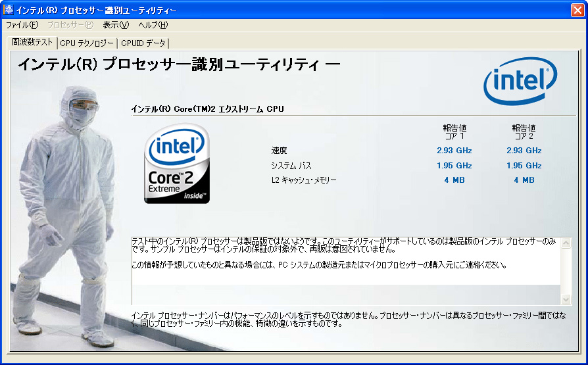Viewport: 588px width, 365px height.
Task: Click the grayed プロセッサー(P) menu
Action: click(x=70, y=25)
